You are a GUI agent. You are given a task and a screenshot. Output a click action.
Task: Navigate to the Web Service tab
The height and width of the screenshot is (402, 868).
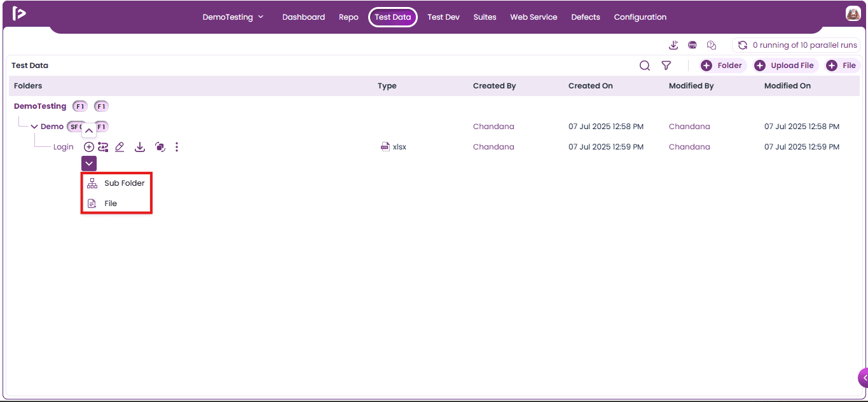point(534,17)
